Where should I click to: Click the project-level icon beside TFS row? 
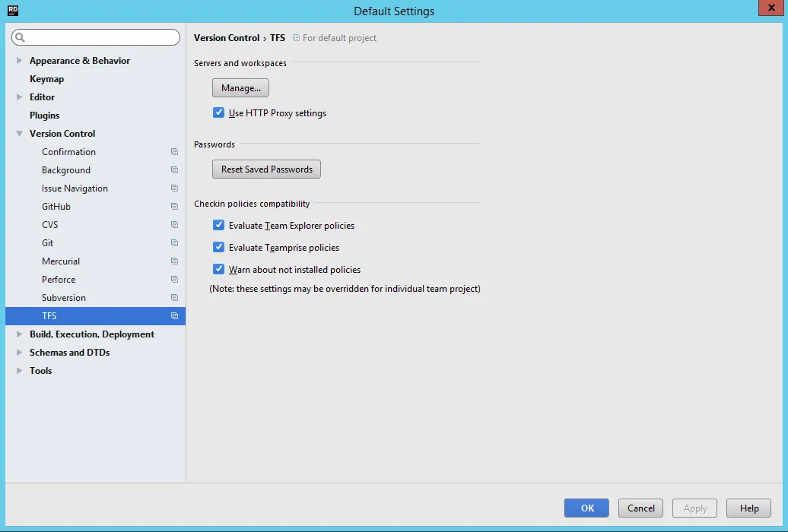click(x=174, y=316)
